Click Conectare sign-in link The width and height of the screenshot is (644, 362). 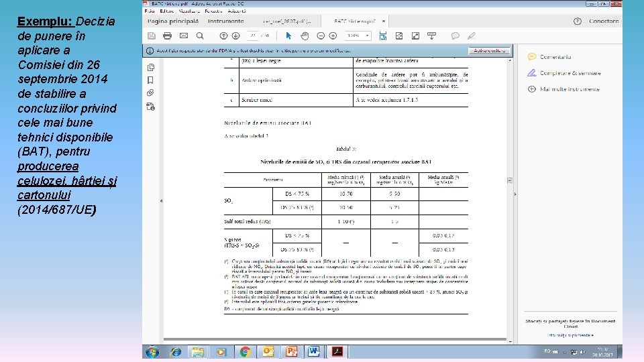click(x=603, y=21)
